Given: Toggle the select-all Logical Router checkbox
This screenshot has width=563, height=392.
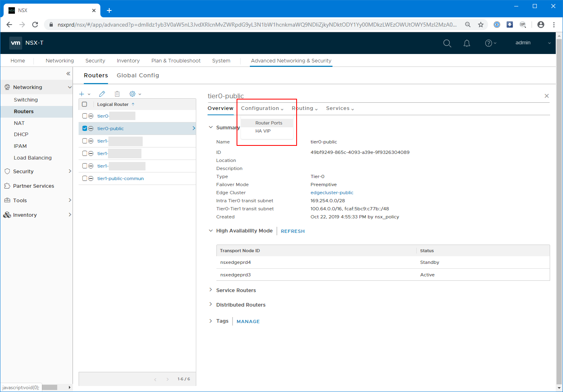Looking at the screenshot, I should 85,104.
